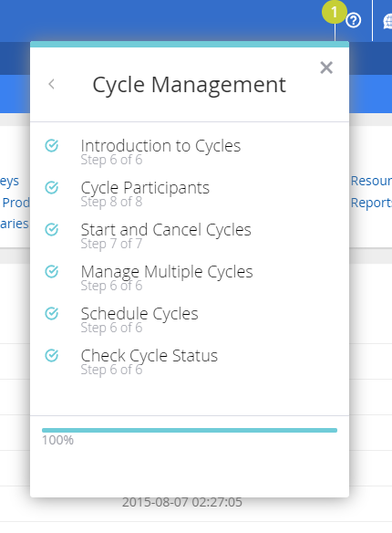The image size is (392, 533).
Task: Click the checkmark icon beside Check Cycle Status
Action: point(52,356)
